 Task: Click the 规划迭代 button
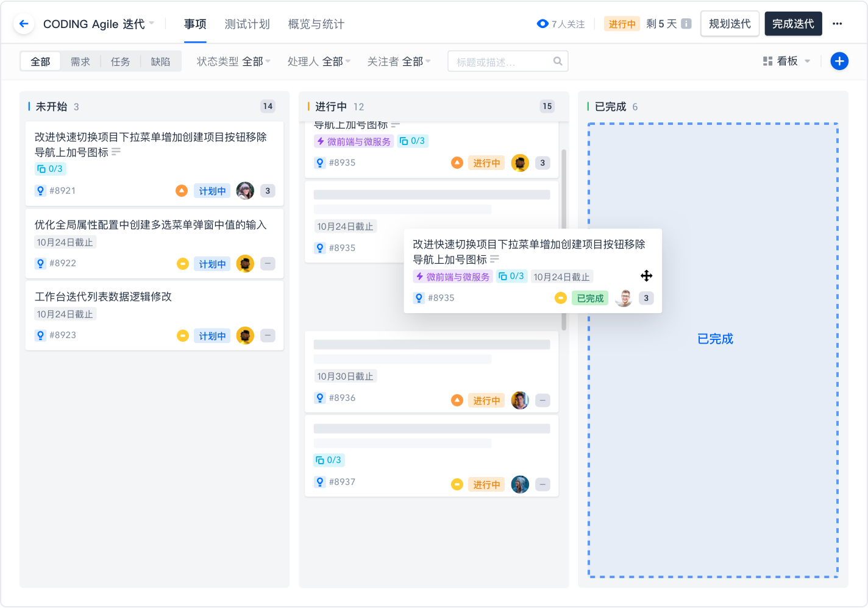(730, 24)
